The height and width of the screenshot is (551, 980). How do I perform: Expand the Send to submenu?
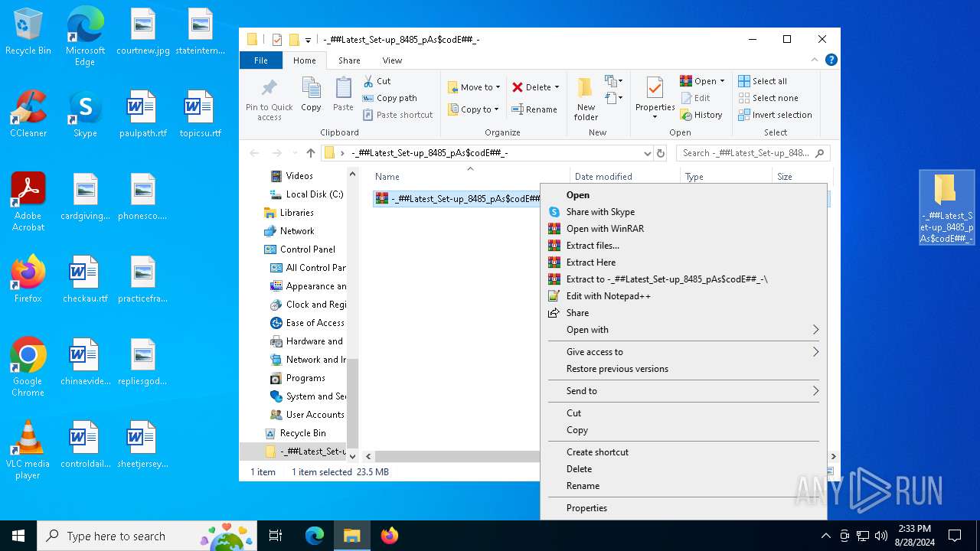[683, 391]
